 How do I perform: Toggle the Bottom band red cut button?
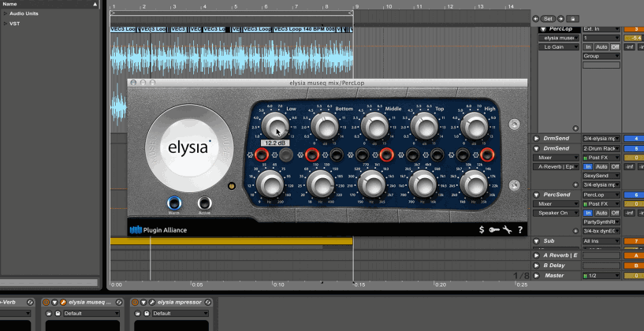click(312, 154)
